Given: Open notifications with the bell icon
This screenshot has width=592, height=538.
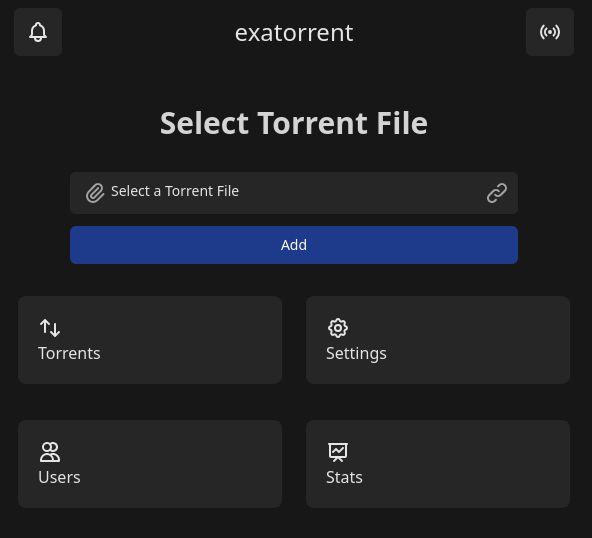Looking at the screenshot, I should click(x=38, y=32).
